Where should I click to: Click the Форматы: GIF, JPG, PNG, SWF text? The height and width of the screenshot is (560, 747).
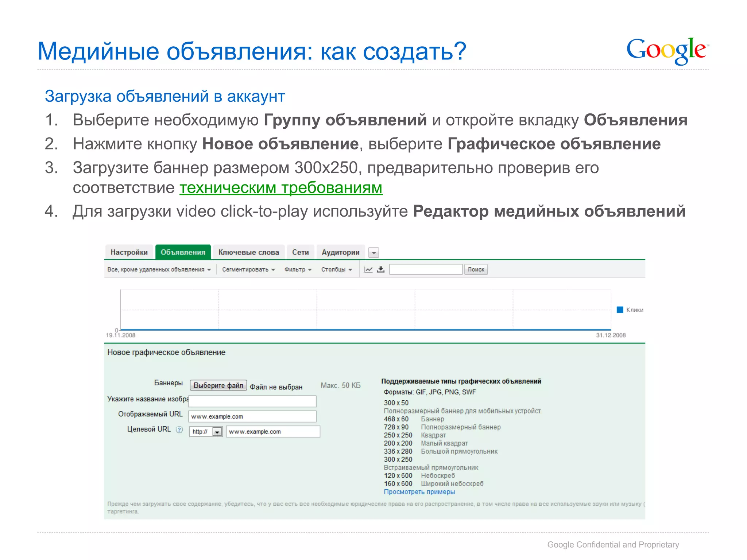click(x=430, y=392)
